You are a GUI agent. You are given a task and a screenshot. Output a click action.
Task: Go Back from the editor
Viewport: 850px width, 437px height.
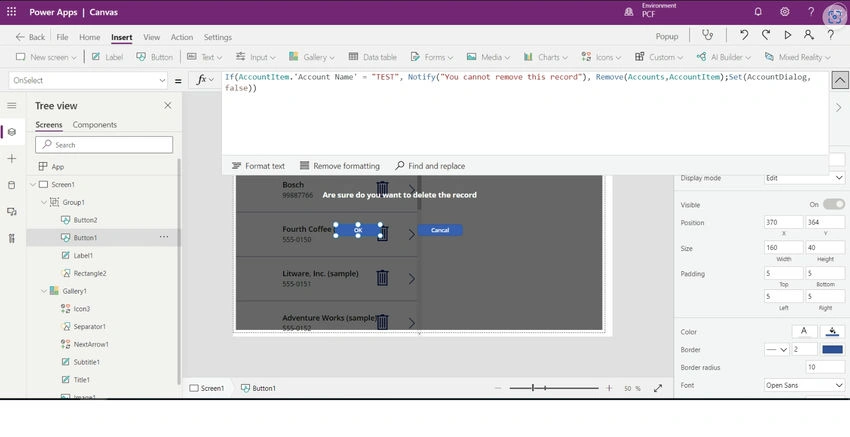point(30,37)
